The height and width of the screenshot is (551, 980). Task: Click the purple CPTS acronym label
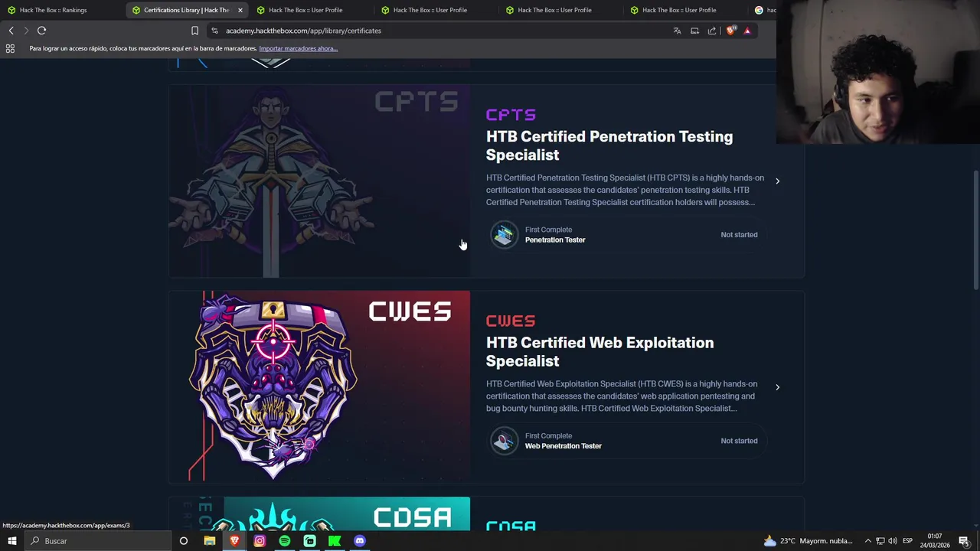tap(511, 115)
